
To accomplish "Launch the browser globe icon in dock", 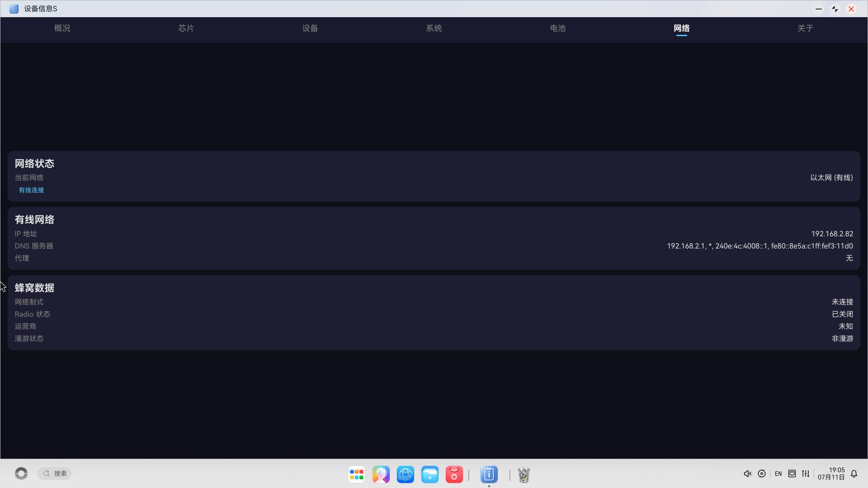I will click(x=406, y=474).
